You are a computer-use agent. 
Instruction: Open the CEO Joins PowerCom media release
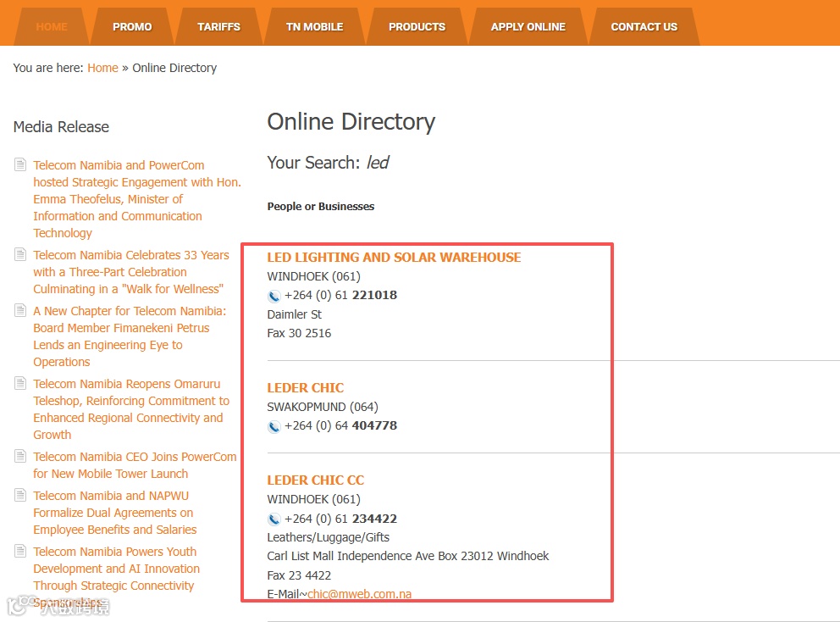(135, 465)
